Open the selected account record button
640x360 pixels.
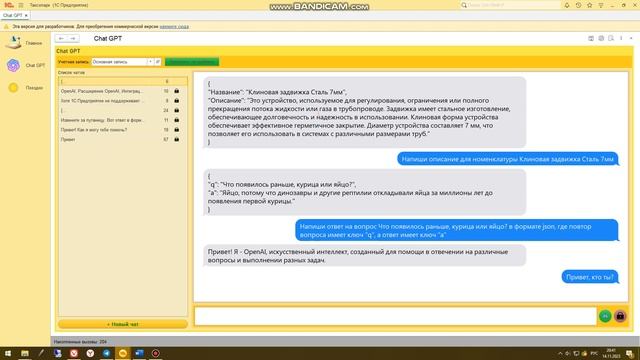pos(158,62)
